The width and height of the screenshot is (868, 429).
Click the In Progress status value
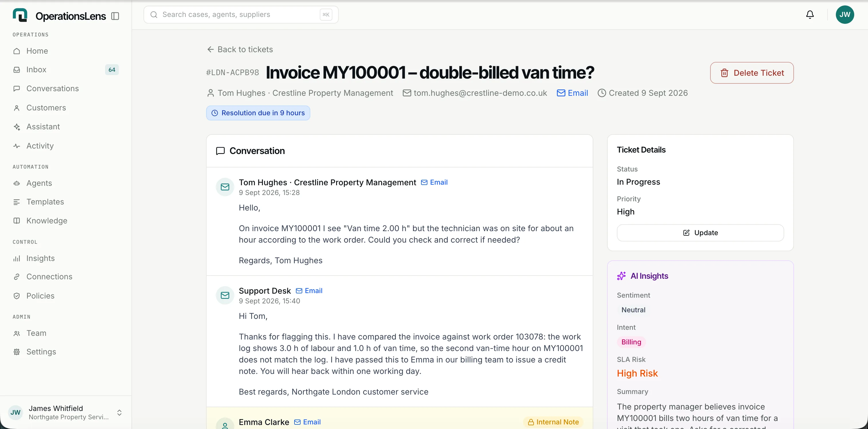tap(638, 182)
